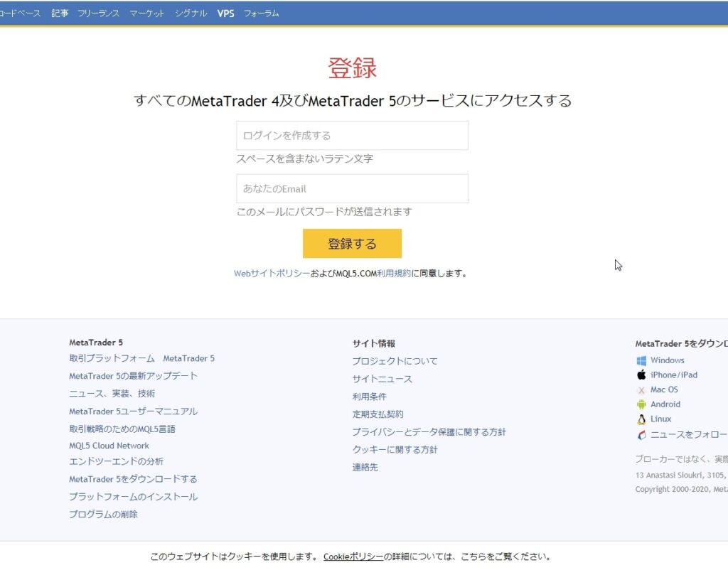Click the このメールにパスワードが送信されます hint text
Viewport: 728px width, 570px height.
point(324,212)
